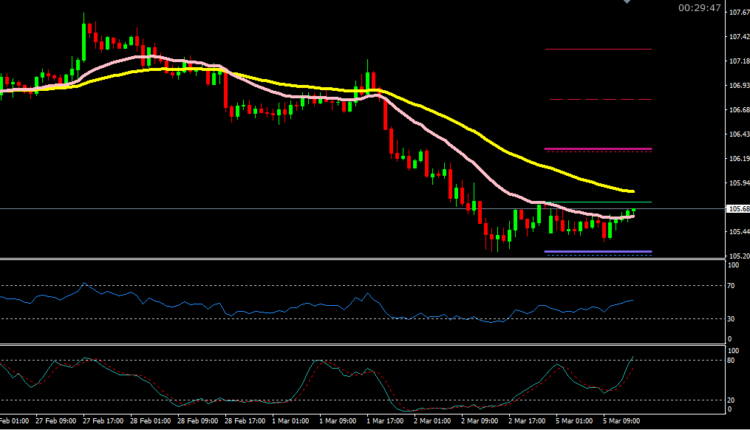750x430 pixels.
Task: Click the chart shift triangle marker at top
Action: point(627,3)
